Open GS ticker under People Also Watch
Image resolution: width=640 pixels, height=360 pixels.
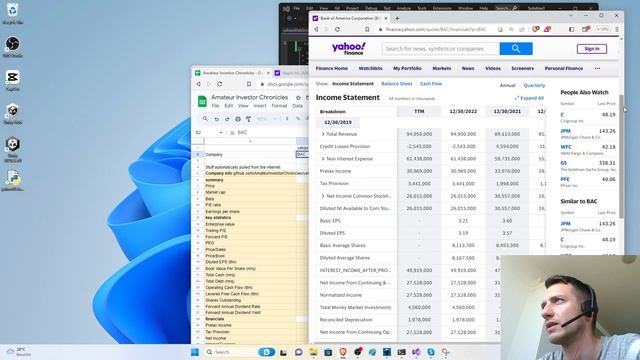[x=564, y=163]
